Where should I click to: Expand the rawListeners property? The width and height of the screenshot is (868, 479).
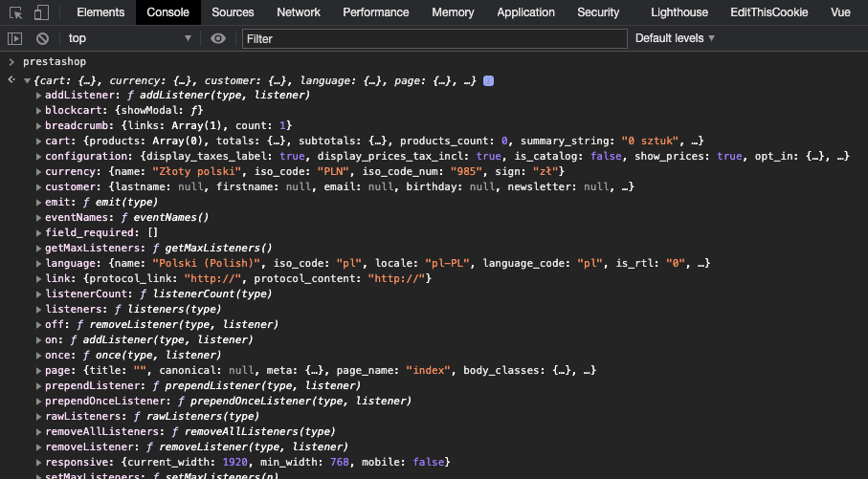pyautogui.click(x=38, y=417)
